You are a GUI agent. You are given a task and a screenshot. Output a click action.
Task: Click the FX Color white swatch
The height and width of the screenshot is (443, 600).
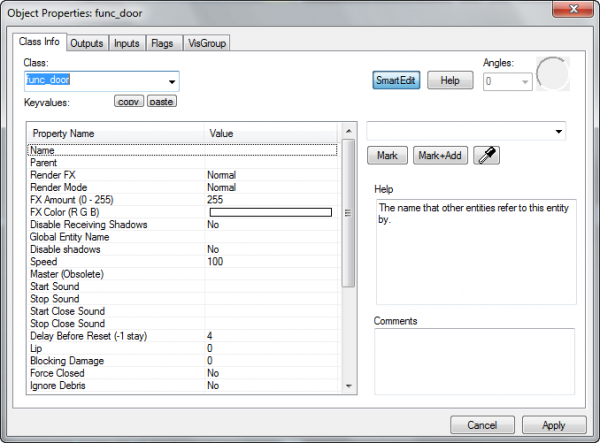pyautogui.click(x=269, y=212)
